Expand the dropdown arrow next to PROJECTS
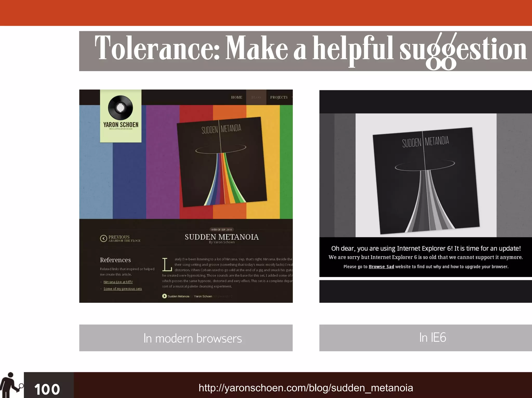532x398 pixels. 292,97
